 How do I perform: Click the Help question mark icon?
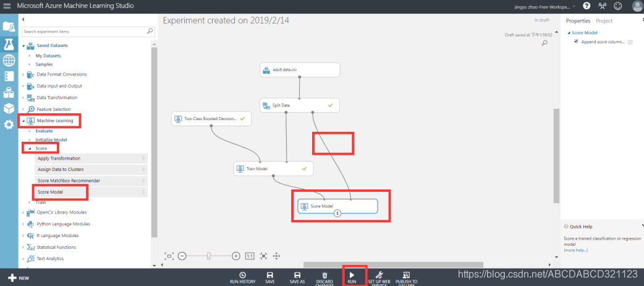point(587,6)
